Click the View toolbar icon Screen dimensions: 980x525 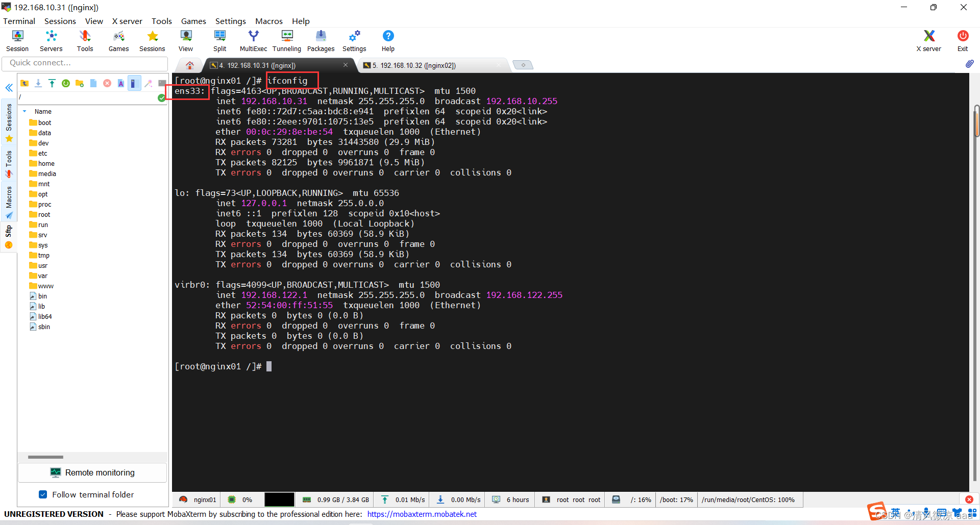[186, 41]
